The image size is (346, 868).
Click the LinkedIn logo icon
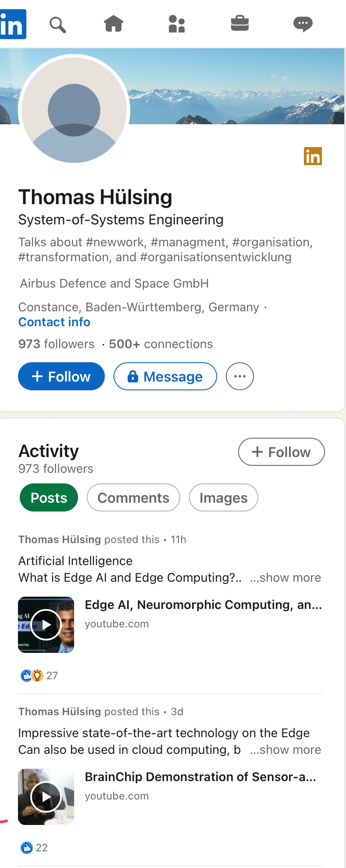(13, 25)
